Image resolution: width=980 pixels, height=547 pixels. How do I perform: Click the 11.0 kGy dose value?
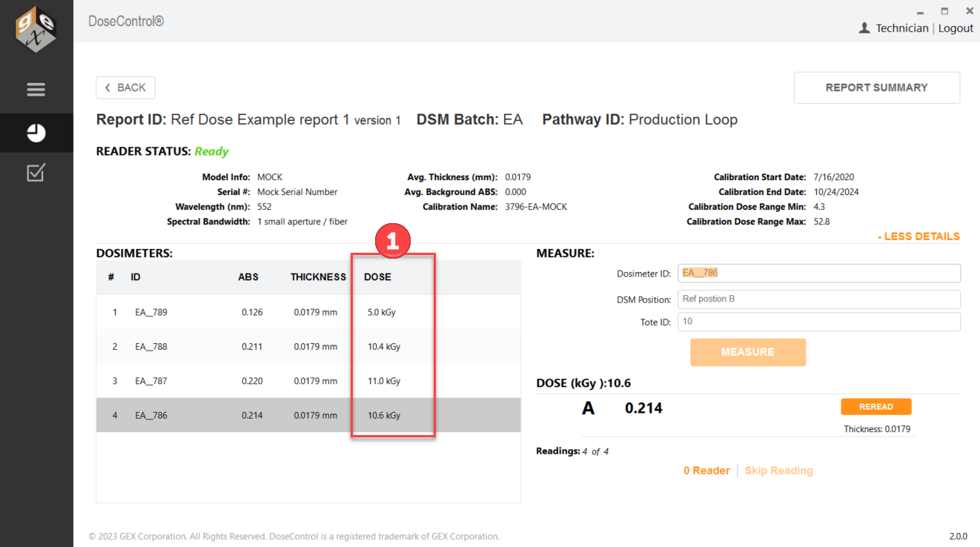pyautogui.click(x=384, y=381)
